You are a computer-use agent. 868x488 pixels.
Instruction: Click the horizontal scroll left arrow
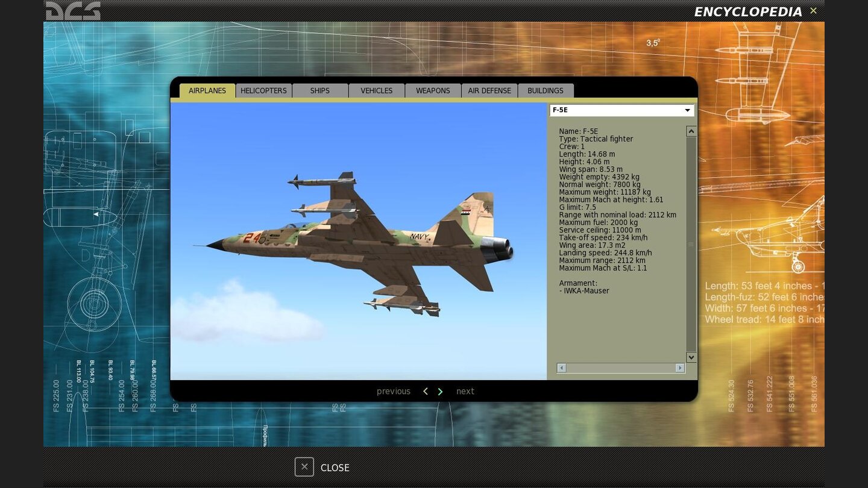(562, 368)
